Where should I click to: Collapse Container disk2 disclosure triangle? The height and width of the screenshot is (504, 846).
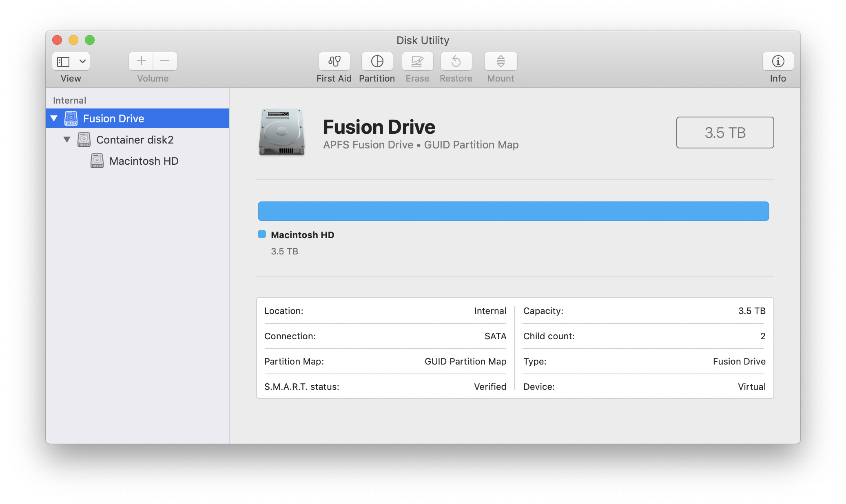point(67,139)
